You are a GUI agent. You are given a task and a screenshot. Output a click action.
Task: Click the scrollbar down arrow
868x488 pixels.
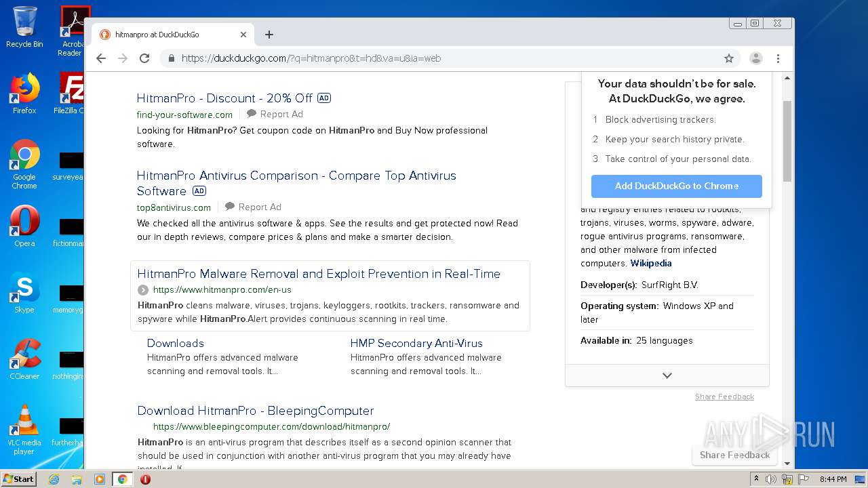(787, 464)
